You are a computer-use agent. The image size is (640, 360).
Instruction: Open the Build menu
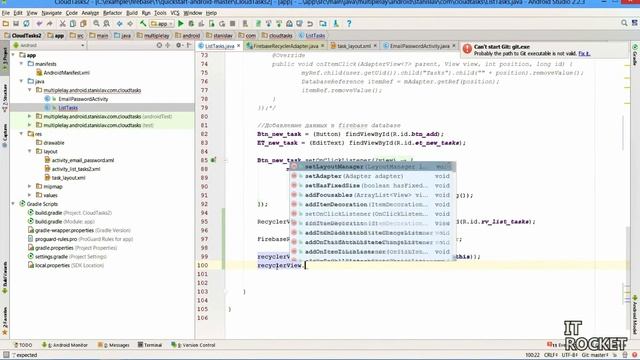(132, 13)
